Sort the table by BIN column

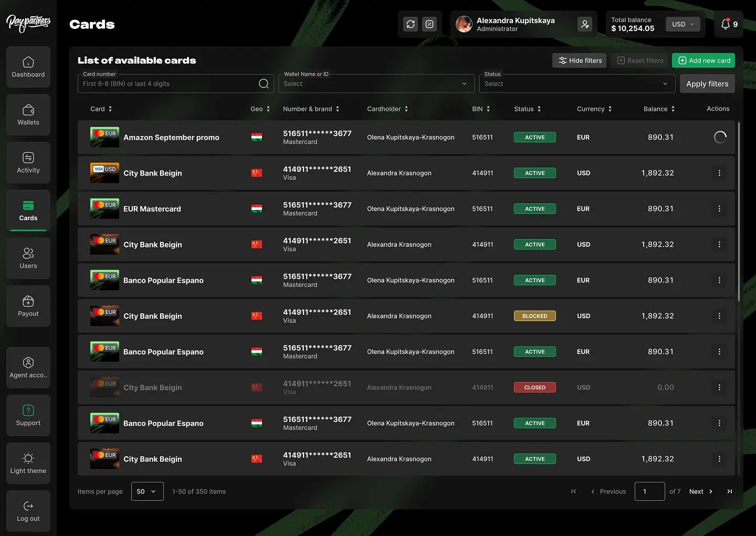pos(481,109)
